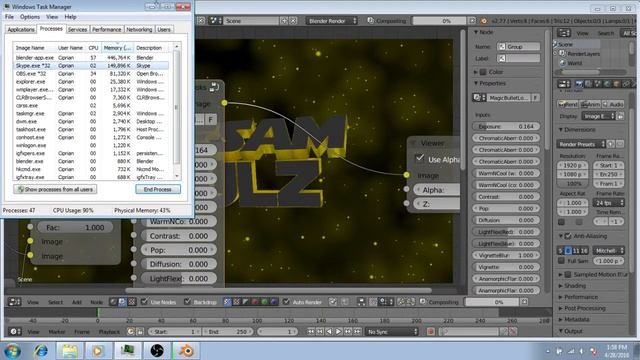Expand the Performance panel
Viewport: 640px width, 360px height.
click(x=580, y=297)
